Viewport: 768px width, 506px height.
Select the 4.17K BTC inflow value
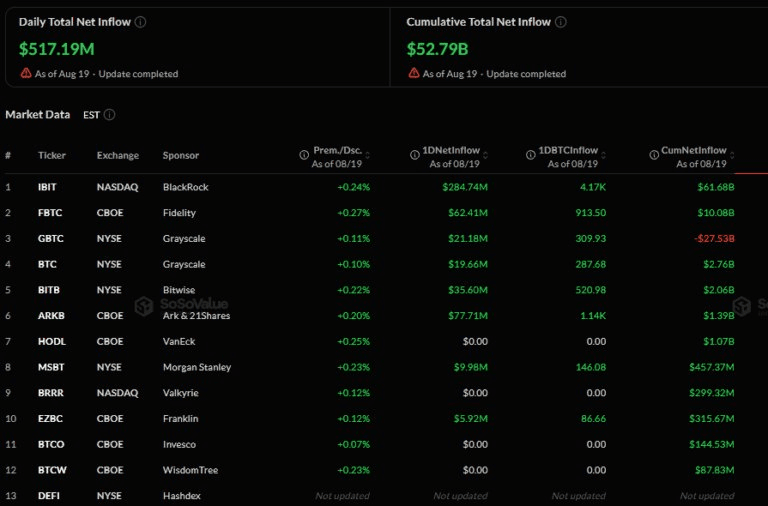[x=593, y=187]
